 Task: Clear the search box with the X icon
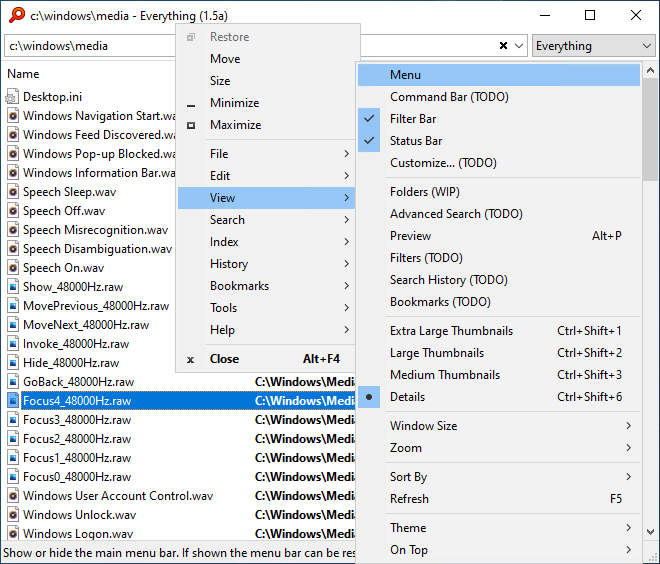point(503,45)
